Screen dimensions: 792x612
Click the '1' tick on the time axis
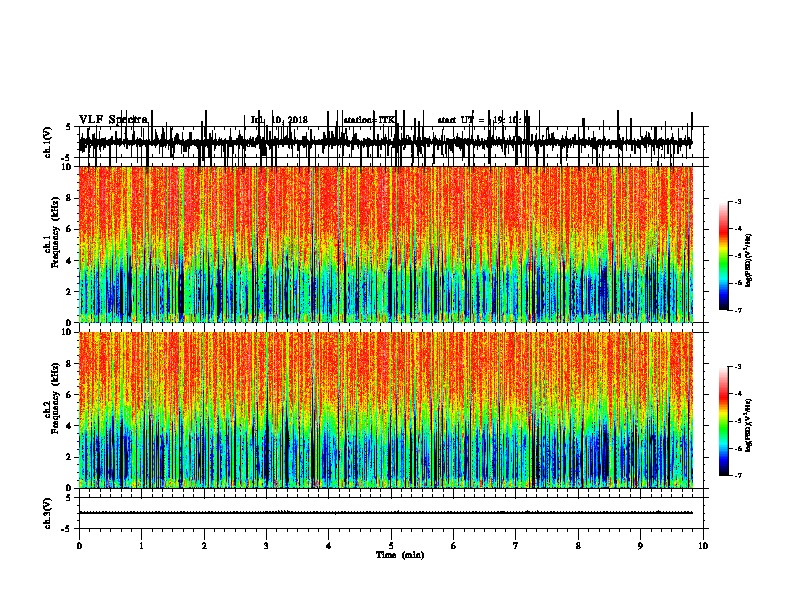pos(141,546)
